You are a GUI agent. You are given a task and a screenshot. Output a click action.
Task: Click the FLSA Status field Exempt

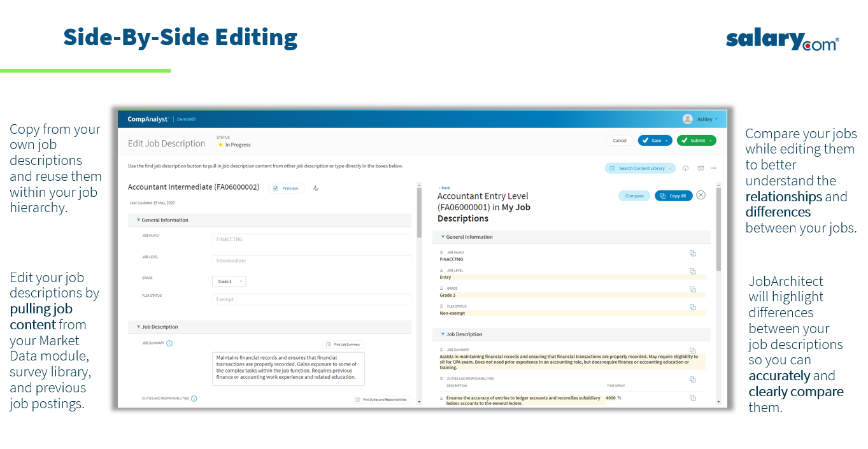(311, 299)
